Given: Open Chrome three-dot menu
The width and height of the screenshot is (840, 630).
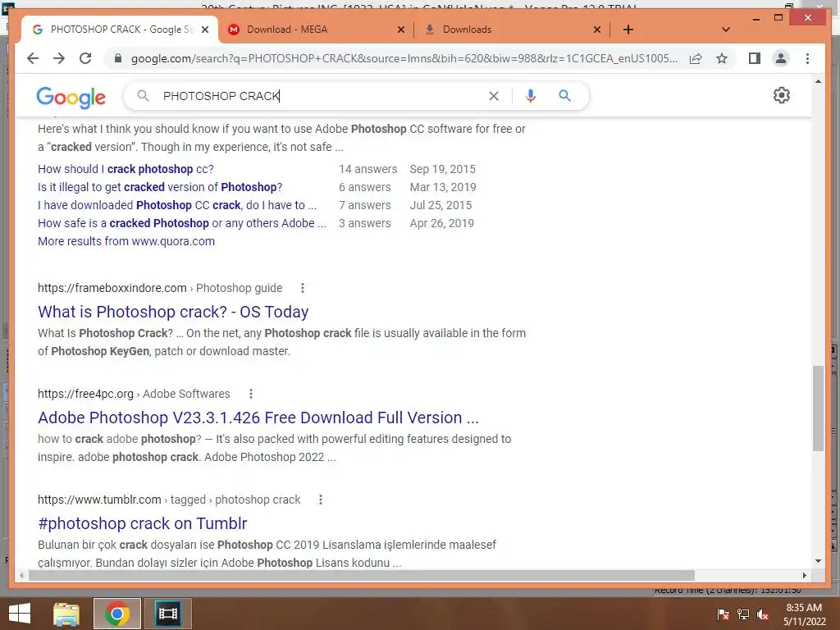Looking at the screenshot, I should (807, 58).
